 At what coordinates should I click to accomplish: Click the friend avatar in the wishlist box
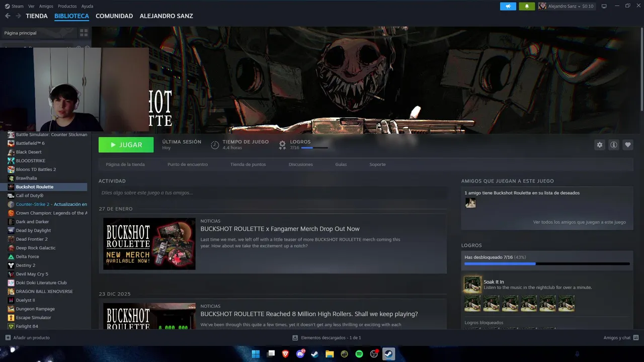470,203
